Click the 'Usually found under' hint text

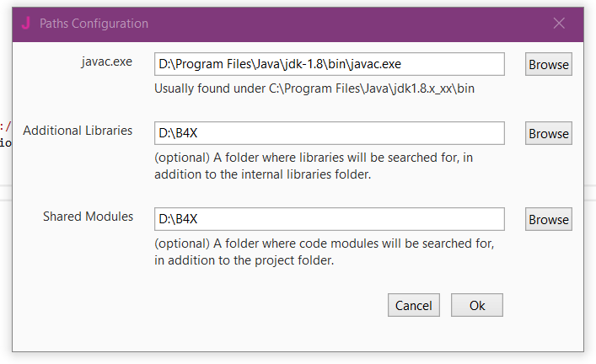314,88
